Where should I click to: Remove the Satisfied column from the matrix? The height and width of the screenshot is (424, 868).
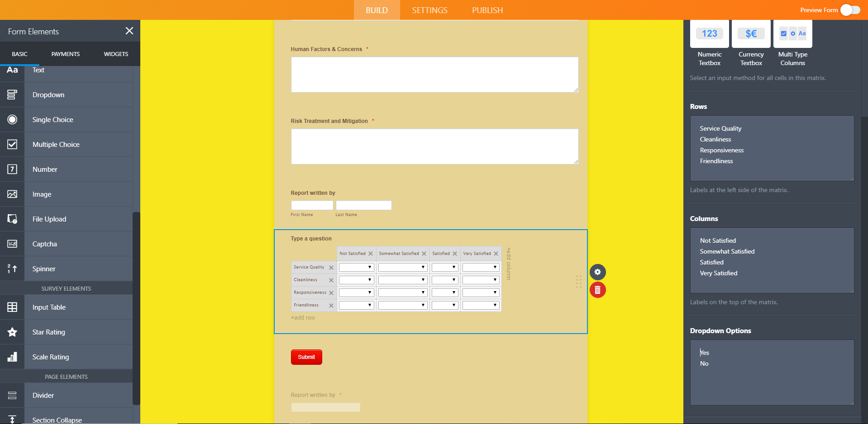pos(455,254)
